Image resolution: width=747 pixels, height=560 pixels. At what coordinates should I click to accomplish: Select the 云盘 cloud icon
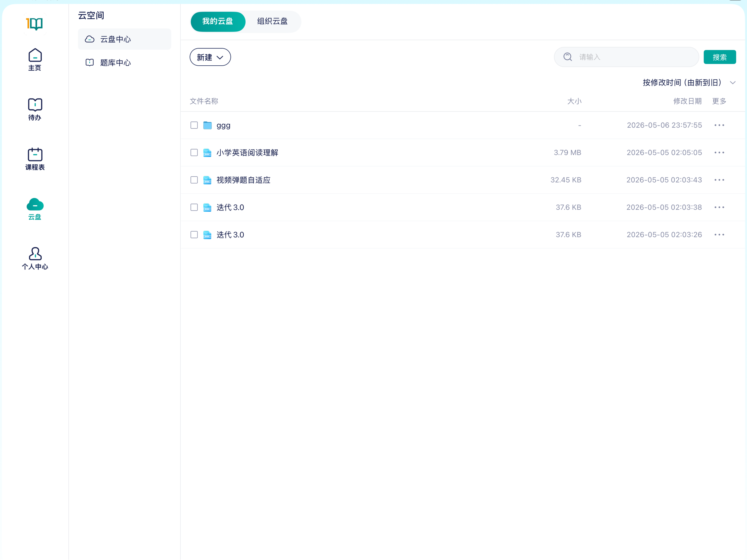point(35,204)
